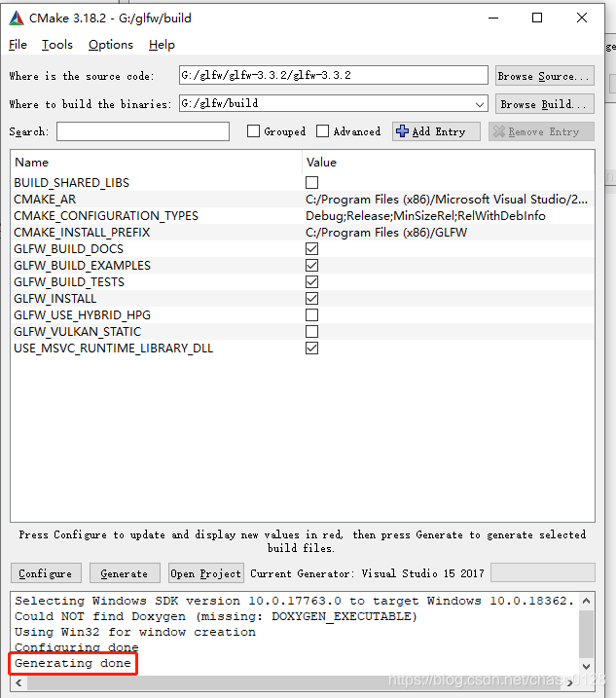The width and height of the screenshot is (616, 698).
Task: Click the Configure button
Action: 46,573
